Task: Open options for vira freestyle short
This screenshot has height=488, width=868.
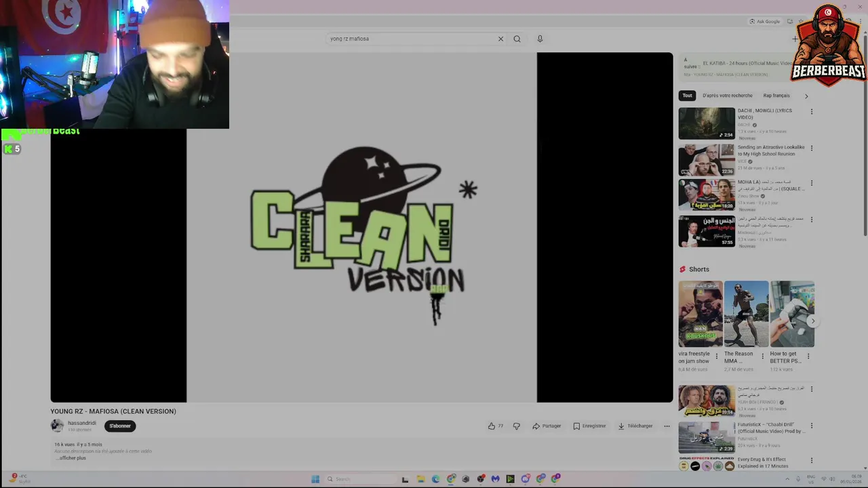Action: [x=716, y=356]
